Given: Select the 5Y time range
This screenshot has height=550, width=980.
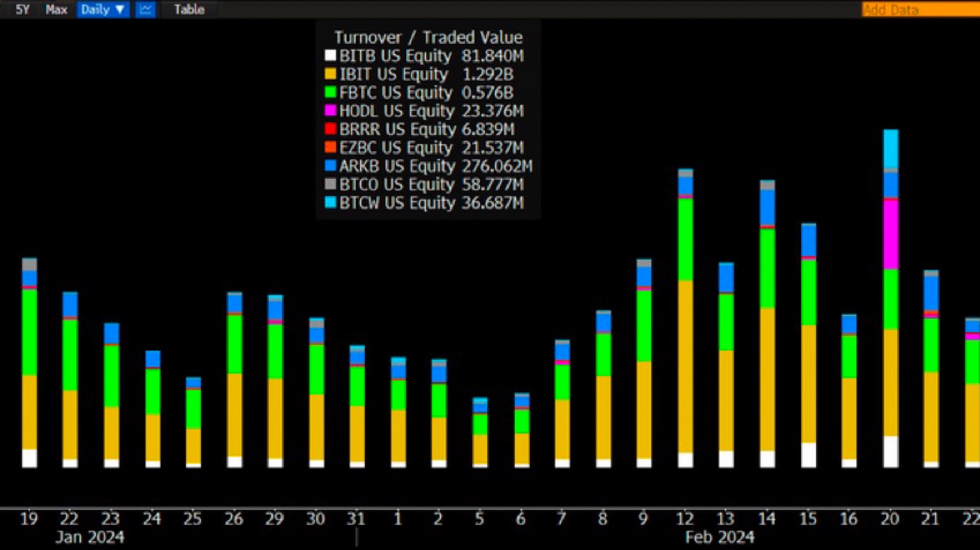Looking at the screenshot, I should [x=23, y=10].
